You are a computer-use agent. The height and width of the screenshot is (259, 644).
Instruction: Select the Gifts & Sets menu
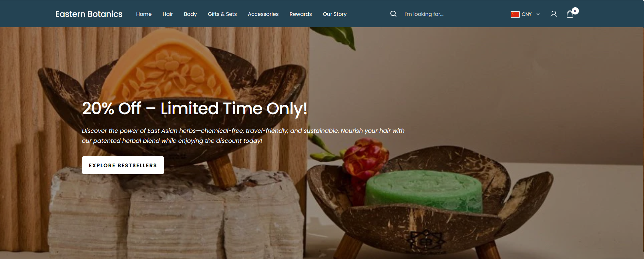point(222,14)
